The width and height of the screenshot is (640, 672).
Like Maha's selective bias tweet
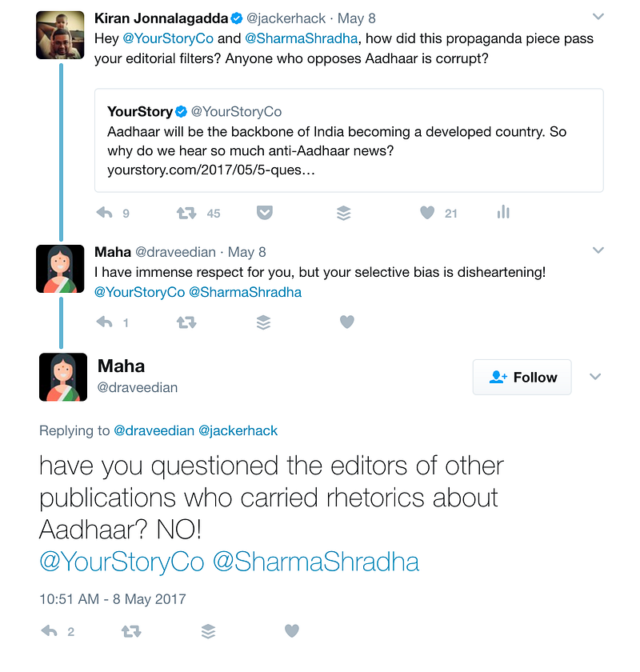(346, 322)
